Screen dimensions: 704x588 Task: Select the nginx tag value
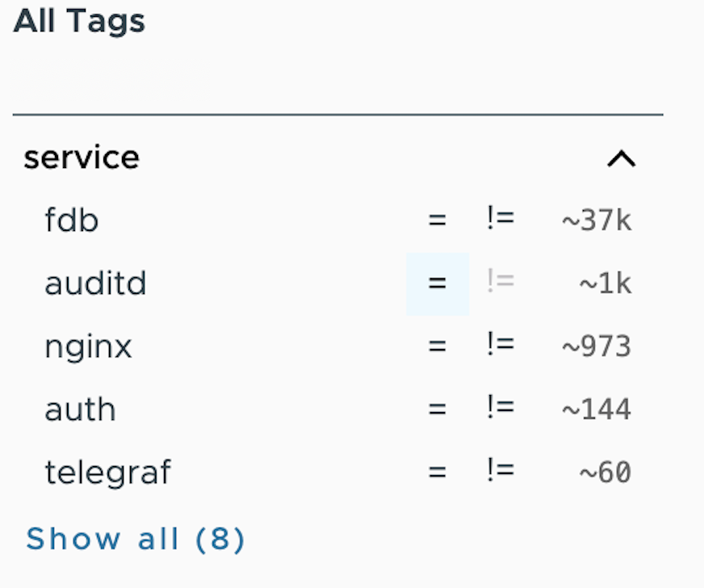click(x=89, y=347)
